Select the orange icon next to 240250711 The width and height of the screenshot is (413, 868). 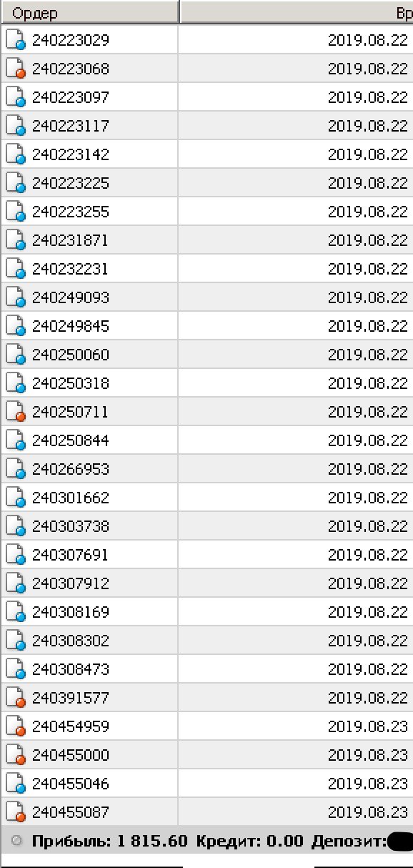[x=16, y=412]
